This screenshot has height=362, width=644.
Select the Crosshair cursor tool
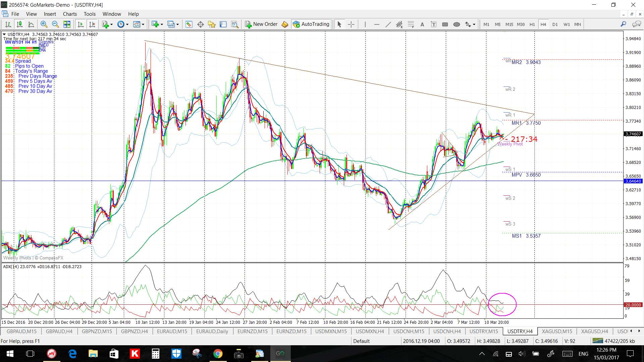[x=351, y=24]
